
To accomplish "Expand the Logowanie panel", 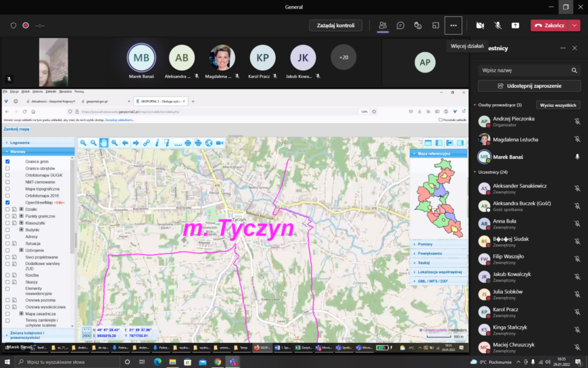I will (x=39, y=143).
